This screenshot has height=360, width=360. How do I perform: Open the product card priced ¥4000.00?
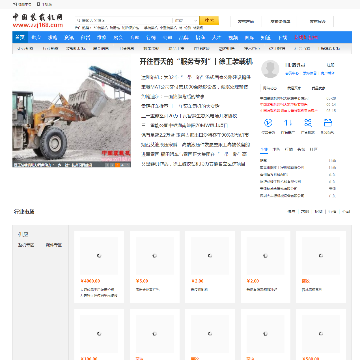point(99,267)
